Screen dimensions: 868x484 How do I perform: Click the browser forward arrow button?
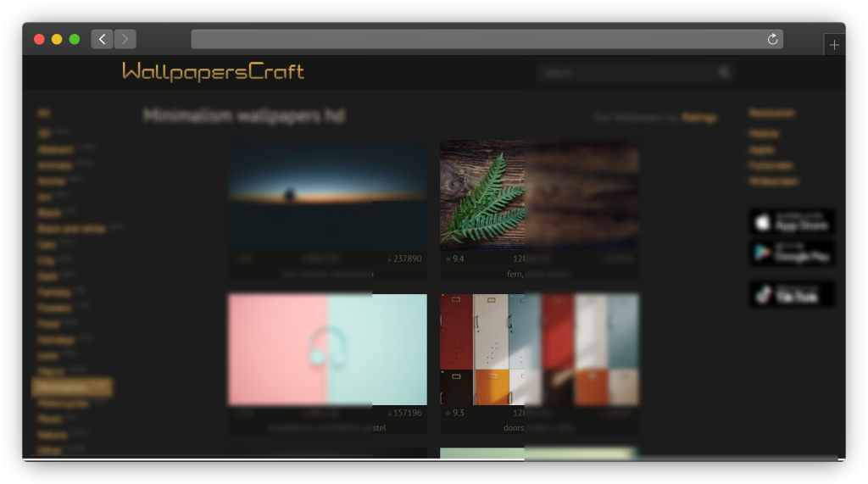(x=125, y=39)
